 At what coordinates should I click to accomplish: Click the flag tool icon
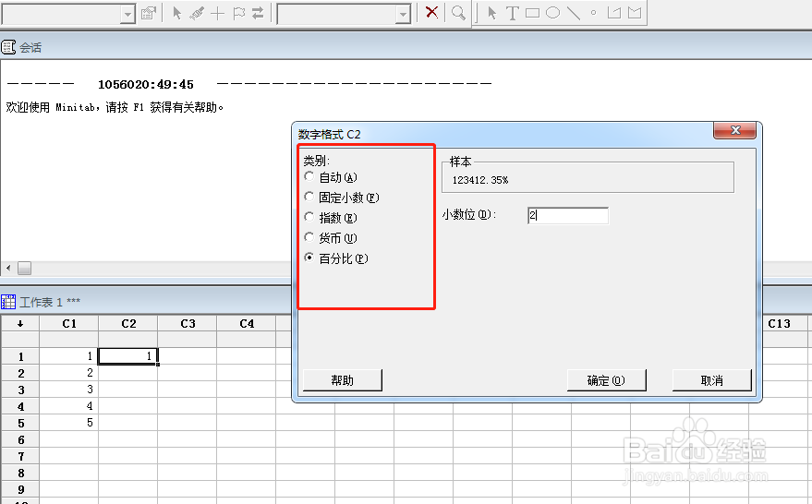coord(238,13)
